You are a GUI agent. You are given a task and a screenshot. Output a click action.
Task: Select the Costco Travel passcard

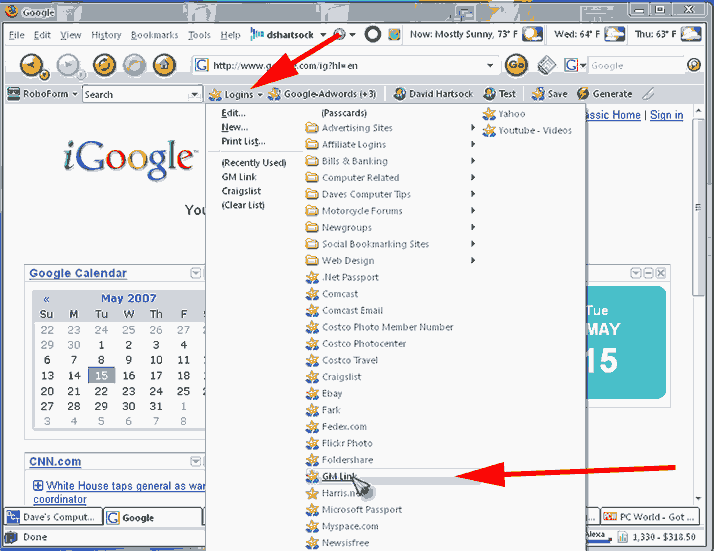(342, 360)
